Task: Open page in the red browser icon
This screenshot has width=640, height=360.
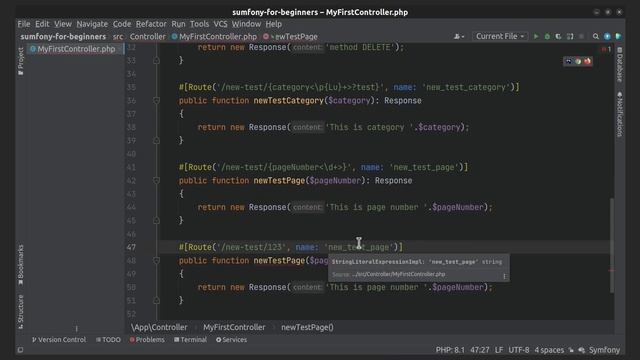Action: tap(587, 62)
